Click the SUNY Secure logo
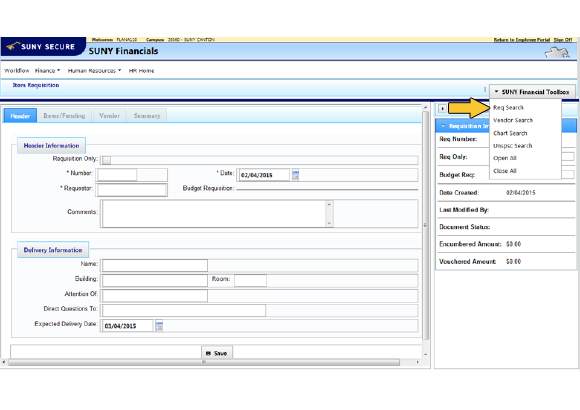 click(43, 47)
